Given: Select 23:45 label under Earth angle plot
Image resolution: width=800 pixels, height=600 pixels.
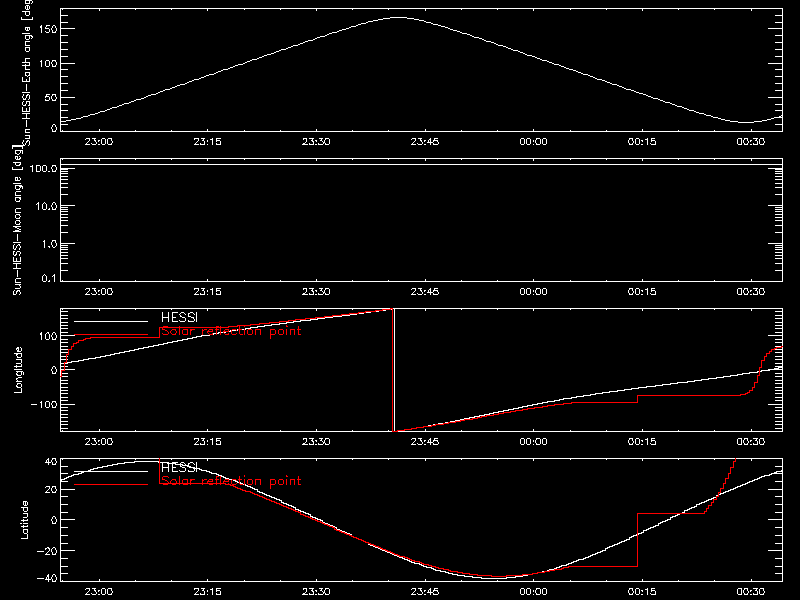Looking at the screenshot, I should (x=424, y=142).
